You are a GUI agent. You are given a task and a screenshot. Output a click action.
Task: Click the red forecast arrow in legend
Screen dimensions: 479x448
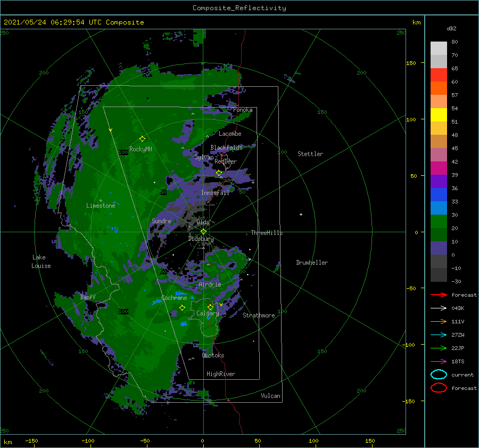tap(439, 295)
